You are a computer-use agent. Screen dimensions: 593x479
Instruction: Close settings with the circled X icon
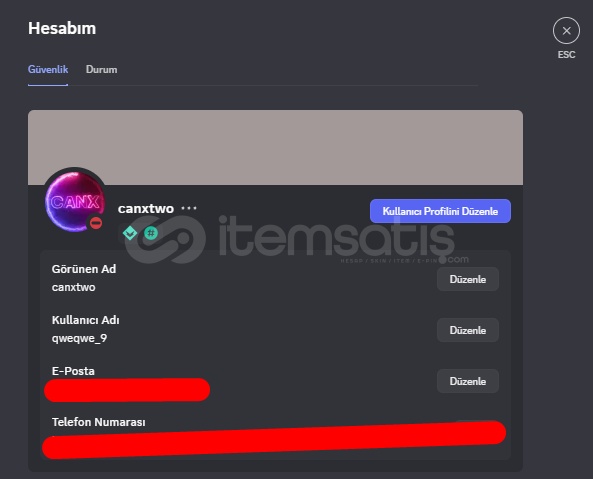pyautogui.click(x=566, y=31)
